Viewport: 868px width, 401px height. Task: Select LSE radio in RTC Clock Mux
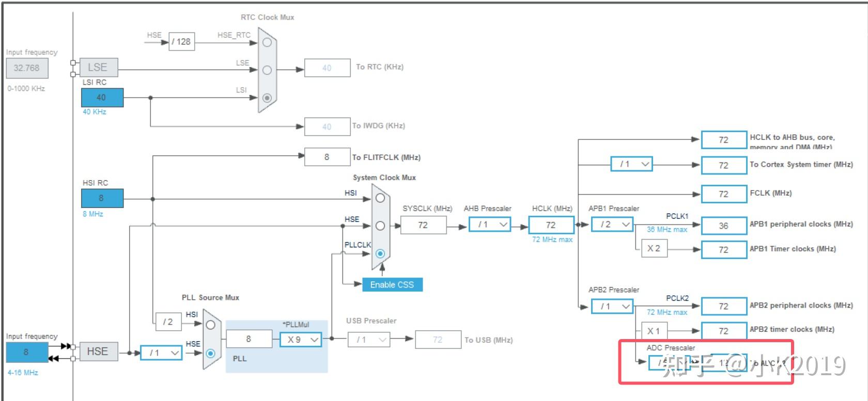click(267, 70)
